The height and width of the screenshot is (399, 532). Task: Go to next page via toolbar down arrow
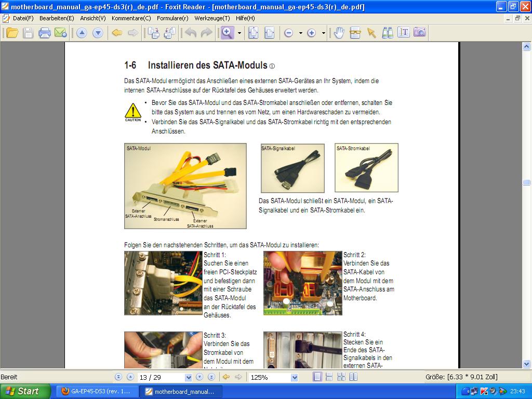coord(98,33)
